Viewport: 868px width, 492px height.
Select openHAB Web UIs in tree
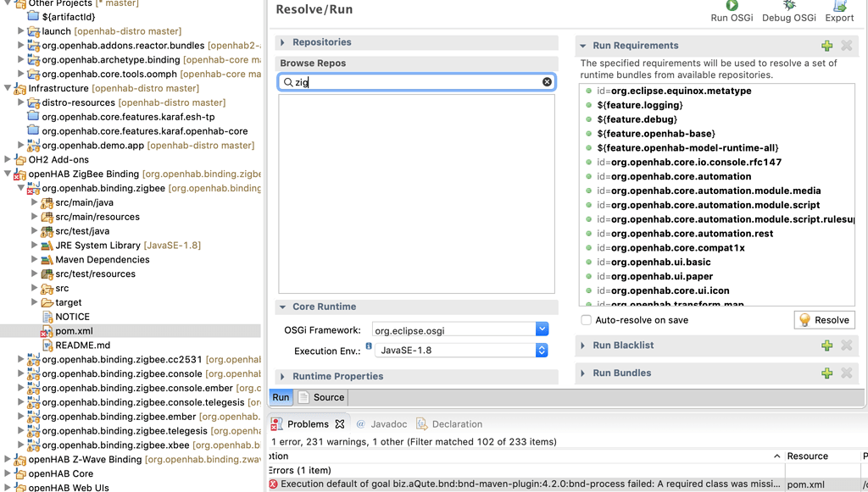pyautogui.click(x=69, y=488)
